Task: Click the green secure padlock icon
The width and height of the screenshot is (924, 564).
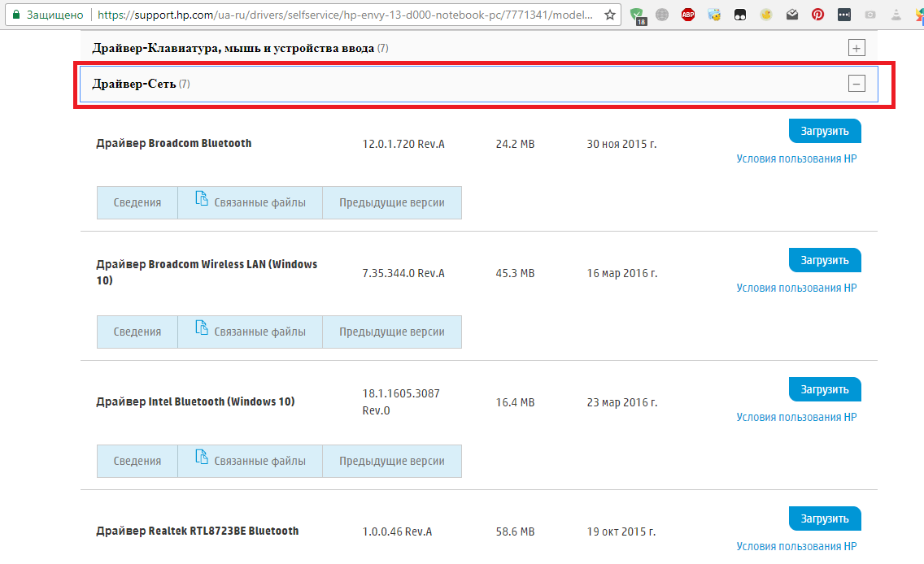Action: tap(15, 15)
